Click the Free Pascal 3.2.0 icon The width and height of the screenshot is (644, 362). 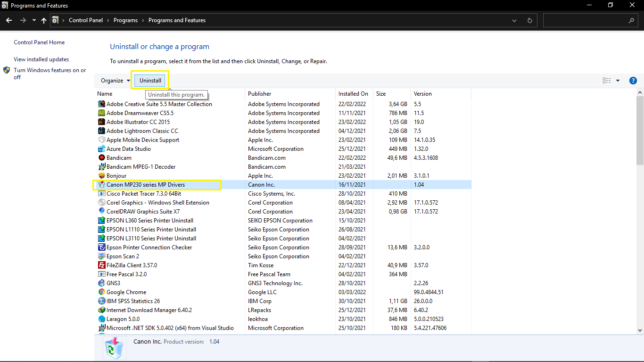[x=101, y=274]
